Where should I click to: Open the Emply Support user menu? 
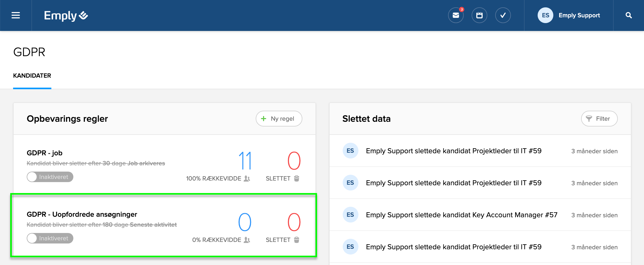579,15
